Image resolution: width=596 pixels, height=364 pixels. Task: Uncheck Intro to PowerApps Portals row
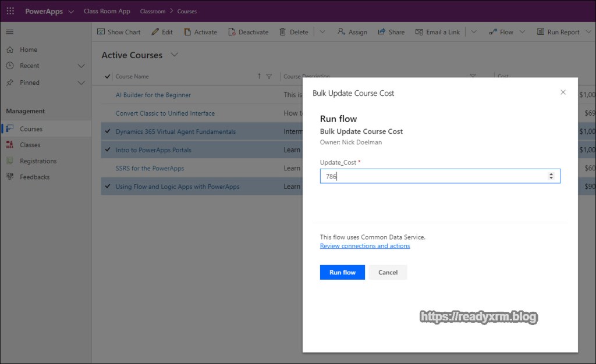[108, 150]
